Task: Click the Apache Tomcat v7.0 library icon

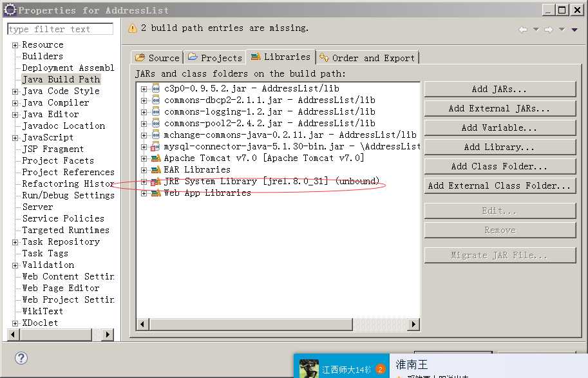Action: (156, 158)
